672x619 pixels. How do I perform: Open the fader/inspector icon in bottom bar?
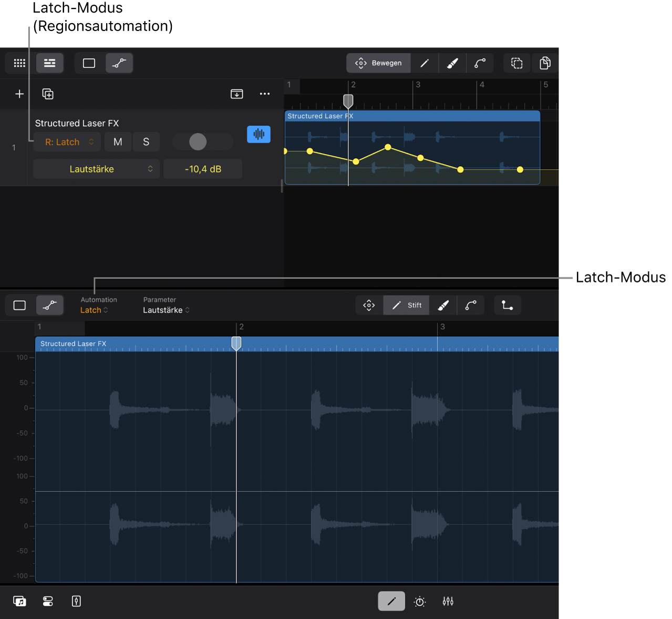[76, 602]
